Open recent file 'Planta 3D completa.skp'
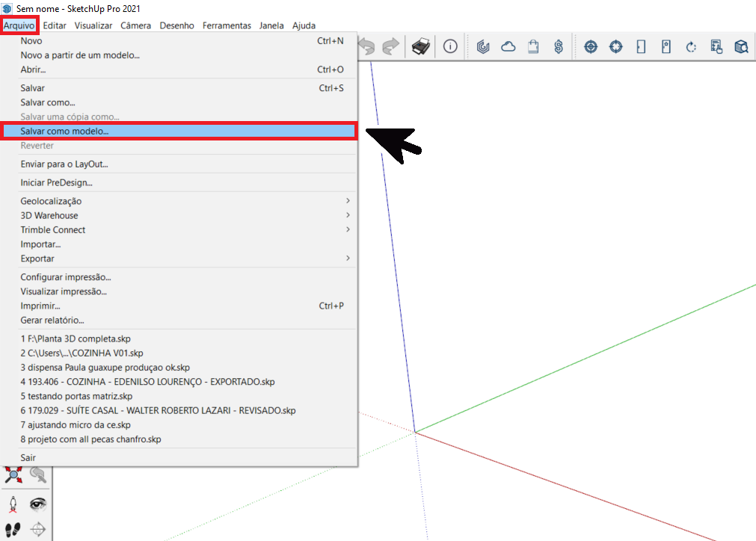 point(179,338)
